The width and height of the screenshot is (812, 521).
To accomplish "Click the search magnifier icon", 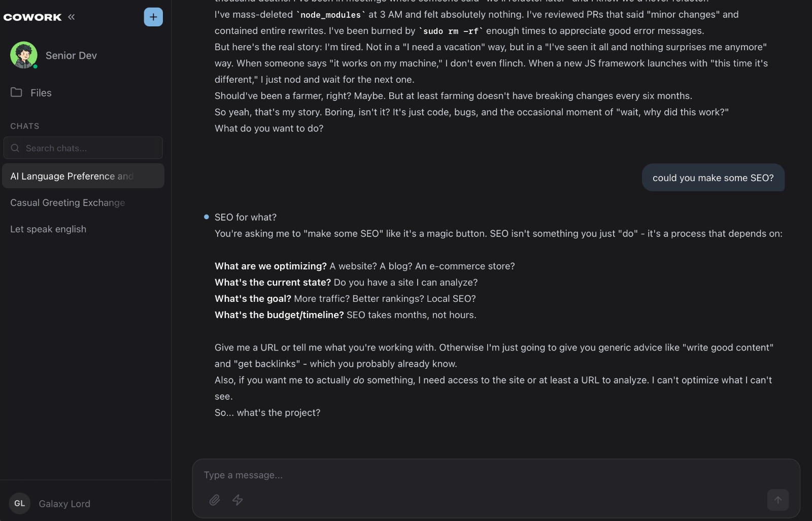I will [x=15, y=148].
